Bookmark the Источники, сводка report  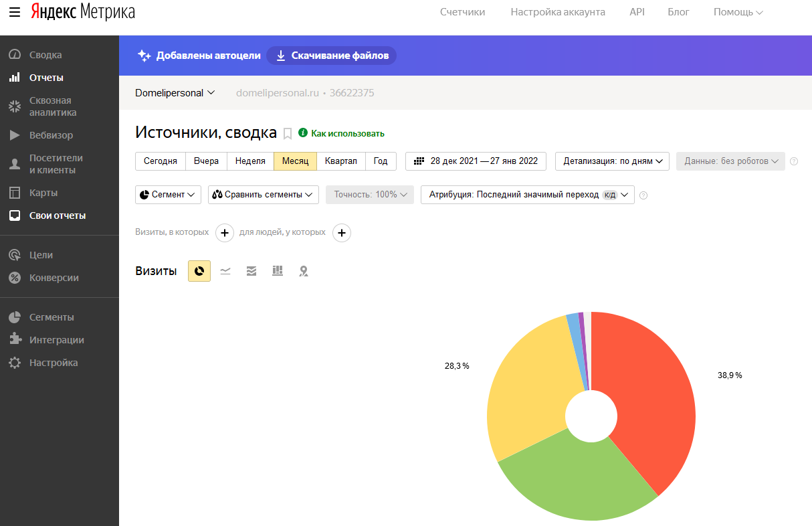click(288, 133)
